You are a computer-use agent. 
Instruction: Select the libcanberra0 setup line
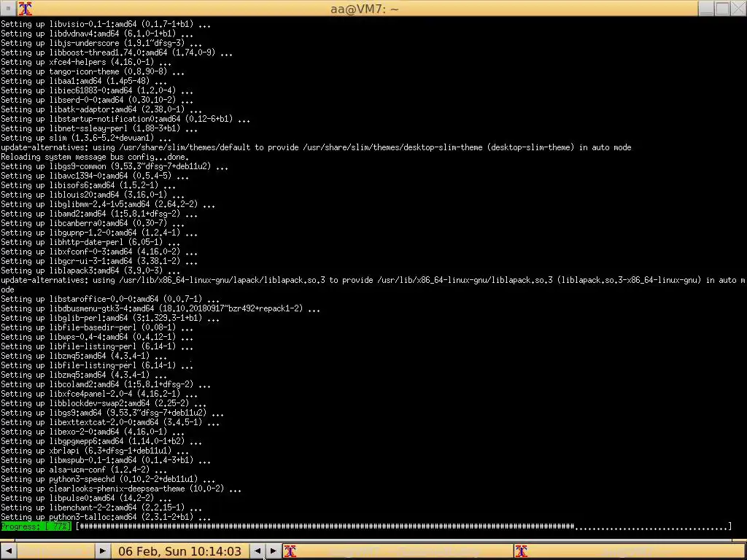pos(93,223)
